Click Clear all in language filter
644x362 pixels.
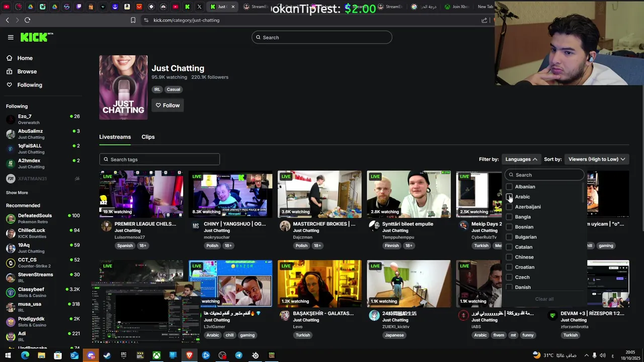click(544, 299)
